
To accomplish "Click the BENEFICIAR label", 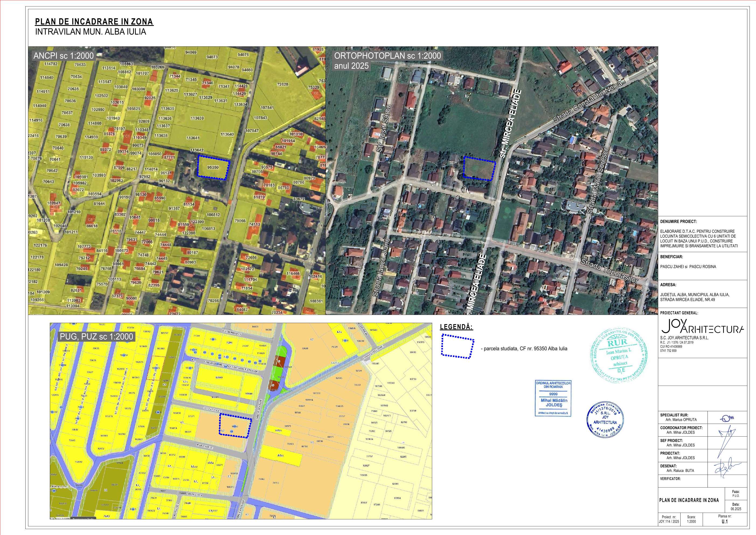I will click(x=671, y=256).
